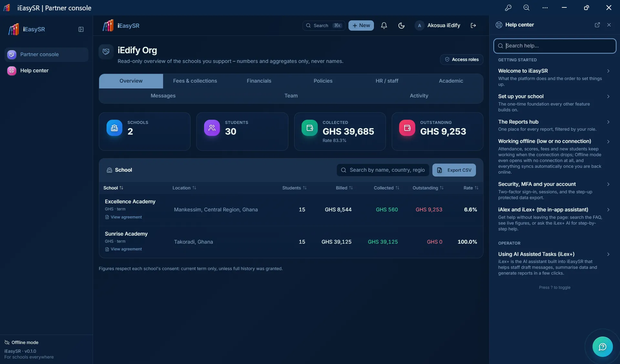This screenshot has width=620, height=364.
Task: Click the Access roles button
Action: [x=461, y=59]
